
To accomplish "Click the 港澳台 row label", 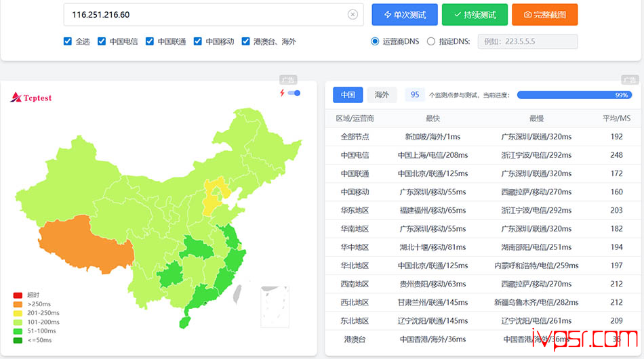I will (355, 339).
